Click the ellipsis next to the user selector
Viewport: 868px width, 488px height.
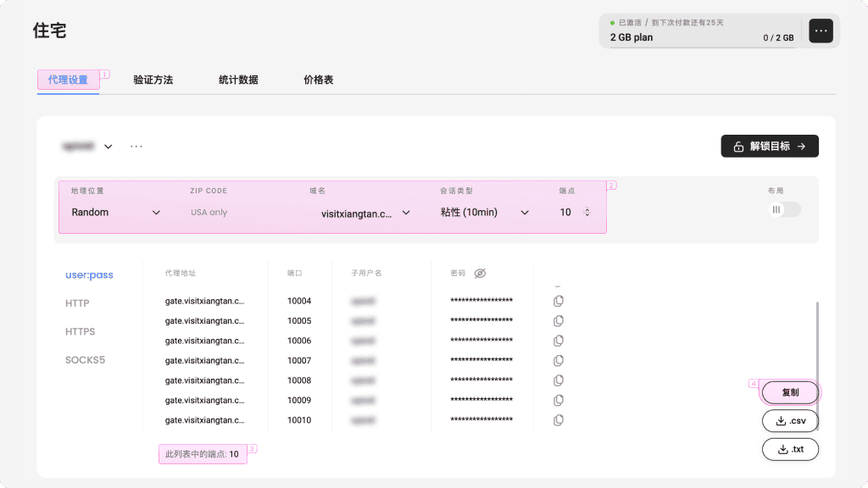click(x=136, y=147)
